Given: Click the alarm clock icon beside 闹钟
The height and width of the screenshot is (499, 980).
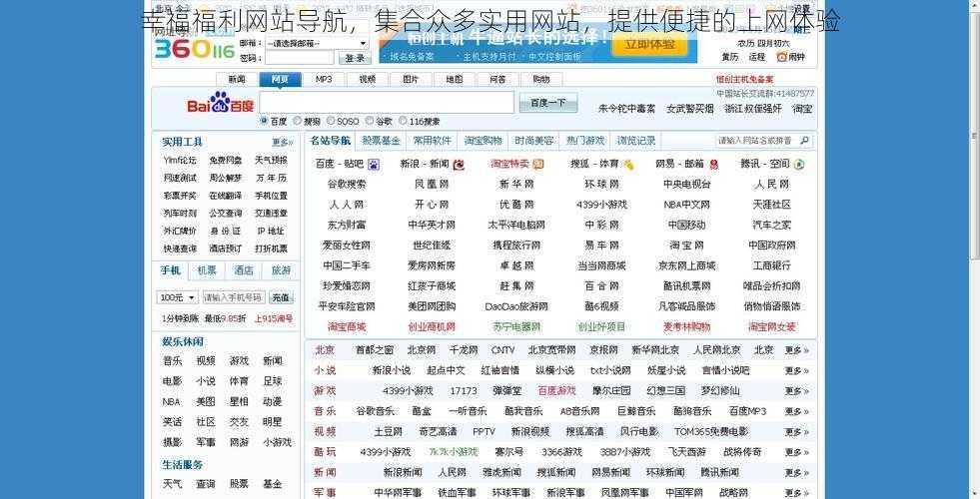Looking at the screenshot, I should click(x=781, y=57).
